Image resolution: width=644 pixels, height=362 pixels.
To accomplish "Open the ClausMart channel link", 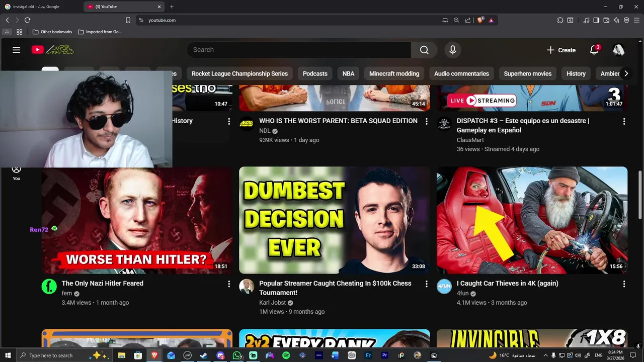I will pos(470,140).
